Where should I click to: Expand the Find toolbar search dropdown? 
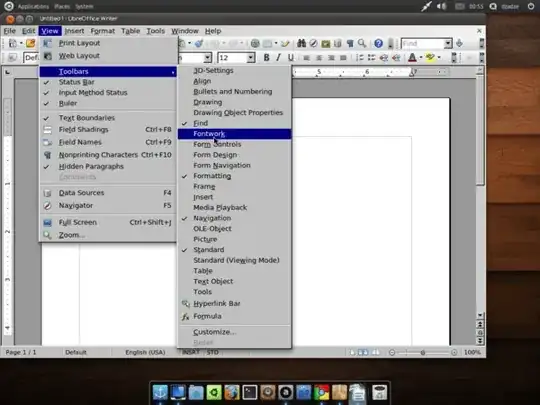(x=448, y=43)
